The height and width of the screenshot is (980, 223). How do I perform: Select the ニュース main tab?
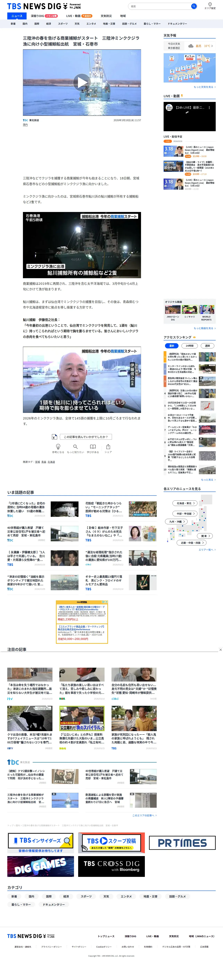point(17,16)
